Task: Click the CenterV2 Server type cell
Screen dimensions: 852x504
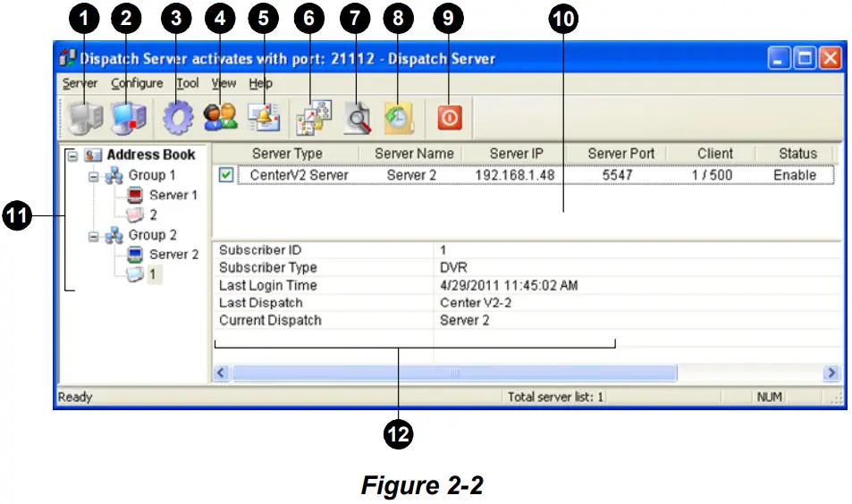Action: [299, 175]
